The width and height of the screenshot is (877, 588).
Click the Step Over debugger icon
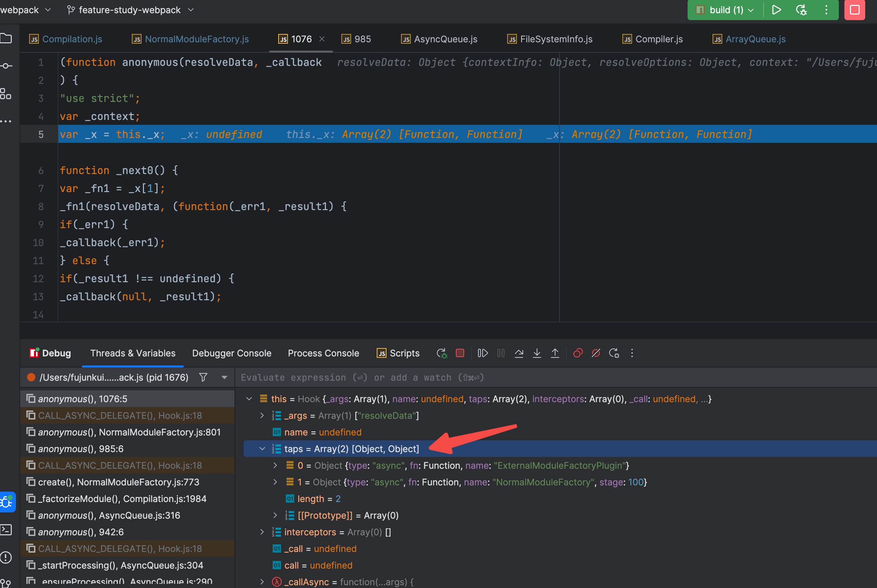click(519, 353)
